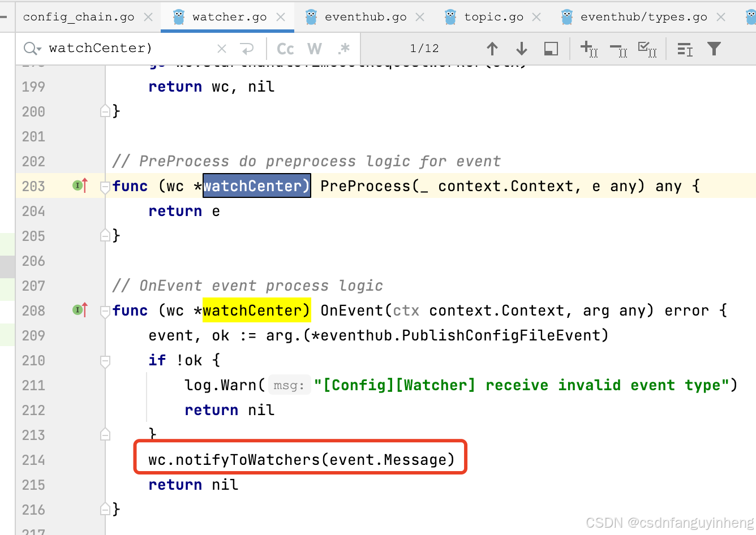
Task: Click the selected watchCenter) text on line 203
Action: (x=257, y=186)
